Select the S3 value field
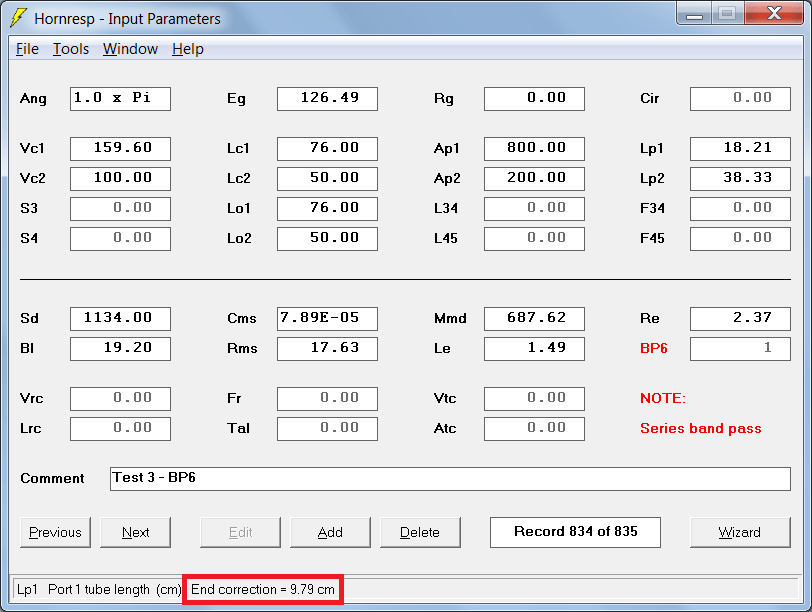The image size is (812, 612). pos(120,209)
